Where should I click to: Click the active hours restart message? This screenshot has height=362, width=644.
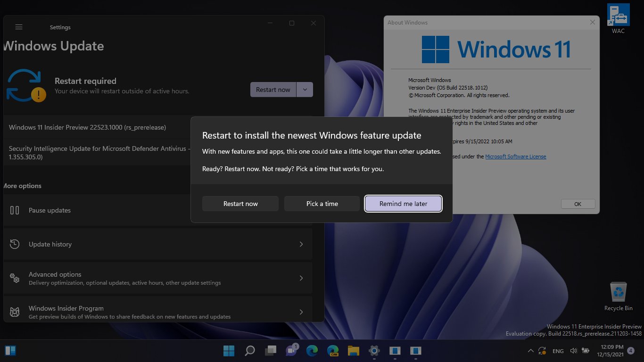tap(122, 91)
